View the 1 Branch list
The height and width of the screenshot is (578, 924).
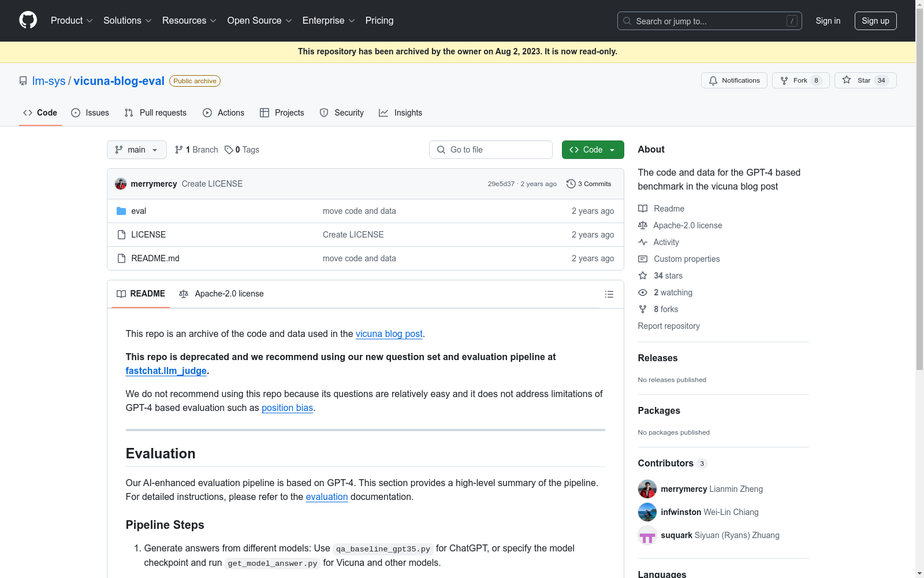click(x=196, y=150)
